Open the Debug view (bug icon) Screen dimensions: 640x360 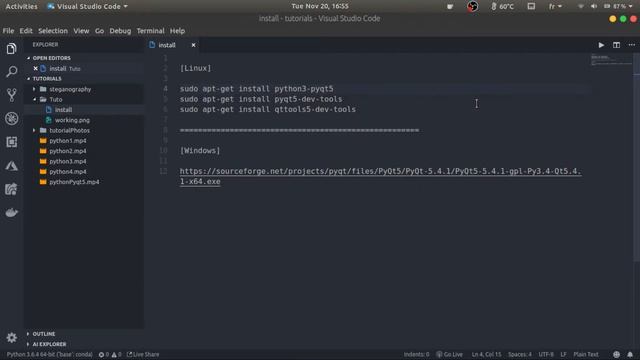coord(11,119)
